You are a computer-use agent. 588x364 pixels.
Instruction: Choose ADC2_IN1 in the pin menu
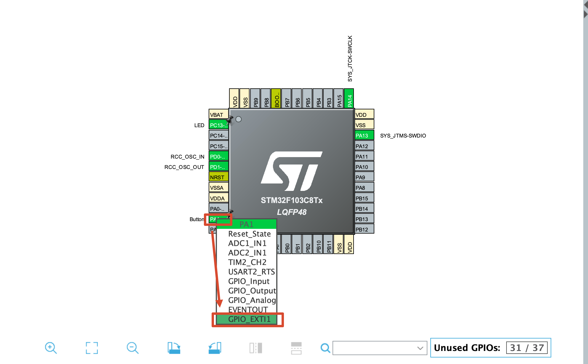click(x=247, y=253)
